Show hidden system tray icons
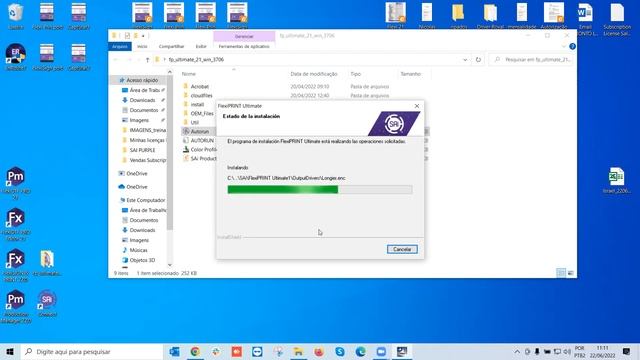 tap(517, 351)
